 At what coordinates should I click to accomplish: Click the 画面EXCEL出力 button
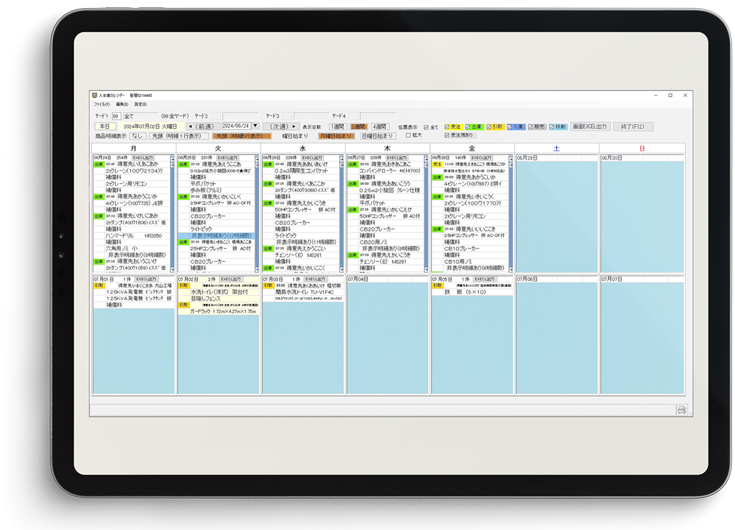click(x=590, y=127)
